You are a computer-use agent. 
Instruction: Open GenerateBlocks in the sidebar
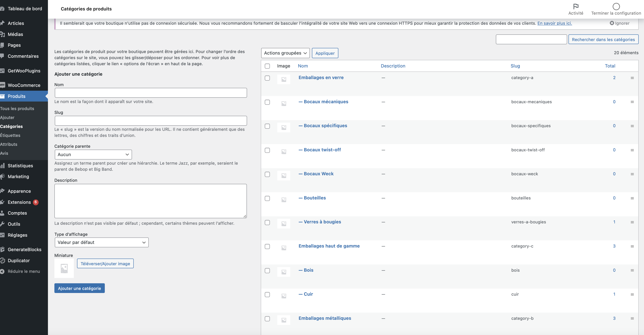pos(25,249)
